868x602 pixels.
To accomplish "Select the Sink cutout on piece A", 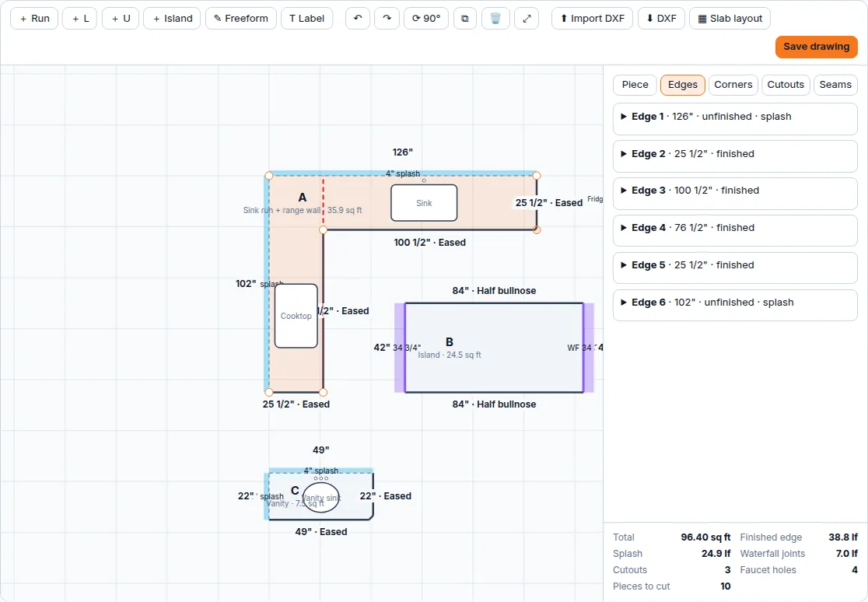I will coord(424,203).
